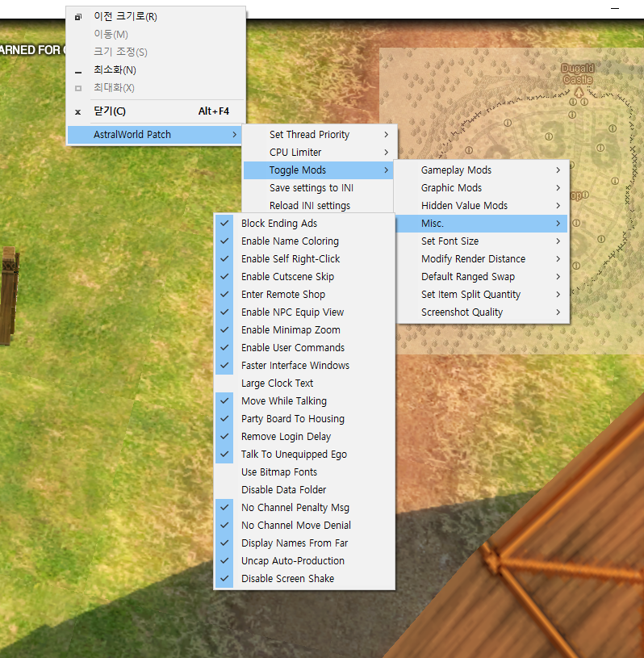Viewport: 644px width, 658px height.
Task: Click the Restore (이전 크기로) icon
Action: 78,17
